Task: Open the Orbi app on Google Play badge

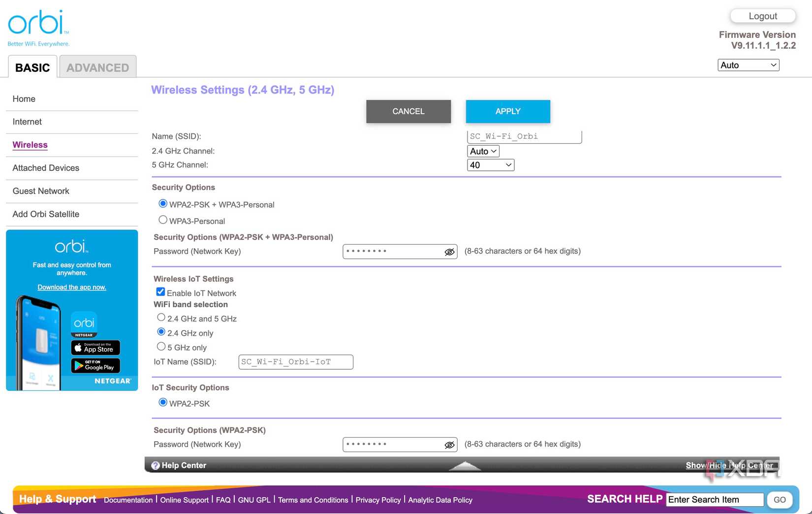Action: click(95, 366)
